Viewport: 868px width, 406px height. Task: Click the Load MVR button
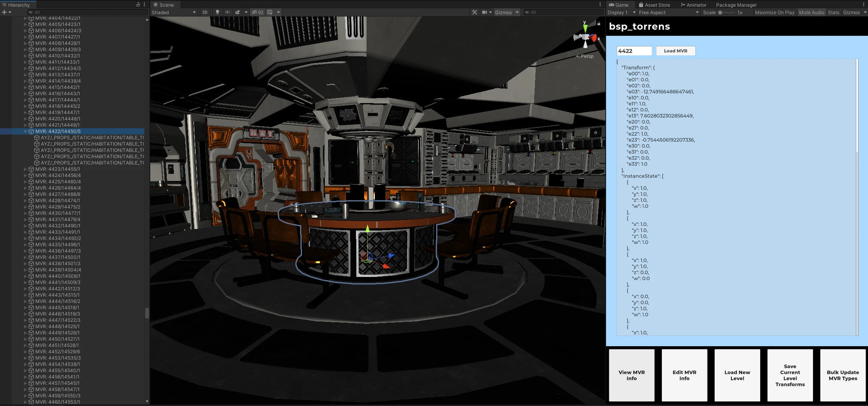point(675,51)
